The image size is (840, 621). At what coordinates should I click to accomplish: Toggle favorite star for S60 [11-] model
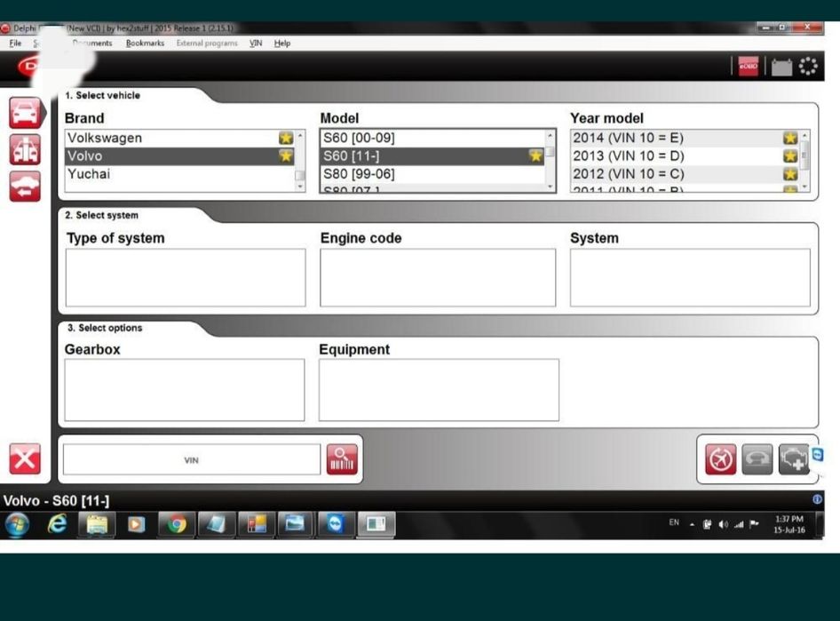click(535, 156)
